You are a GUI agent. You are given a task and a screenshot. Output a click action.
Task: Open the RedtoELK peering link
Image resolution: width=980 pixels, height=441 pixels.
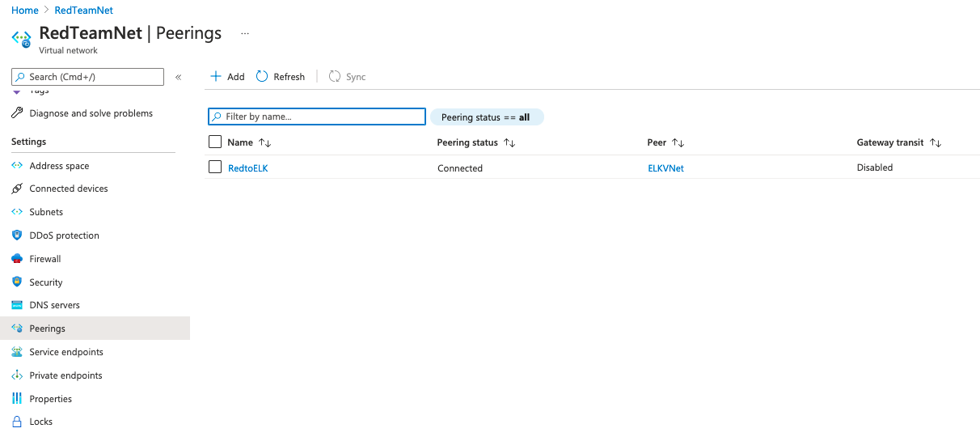point(247,168)
